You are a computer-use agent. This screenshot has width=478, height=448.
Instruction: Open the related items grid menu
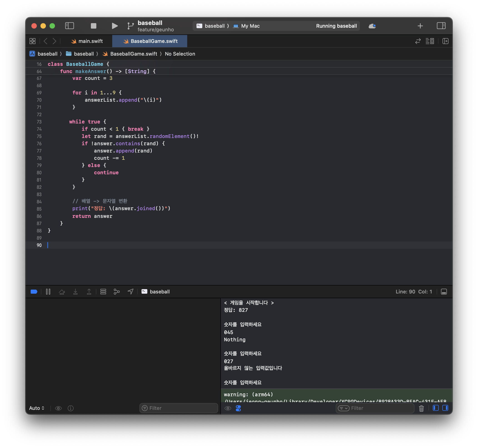click(x=32, y=41)
